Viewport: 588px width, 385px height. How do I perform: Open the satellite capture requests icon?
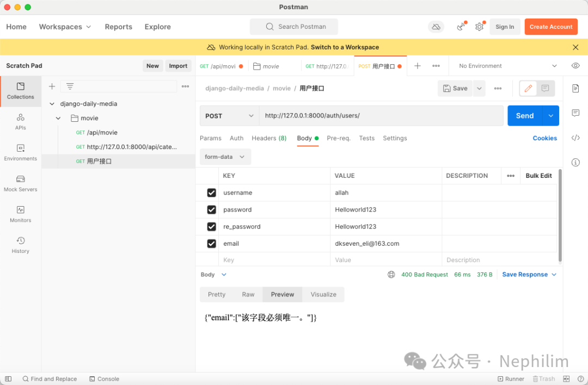(x=461, y=27)
